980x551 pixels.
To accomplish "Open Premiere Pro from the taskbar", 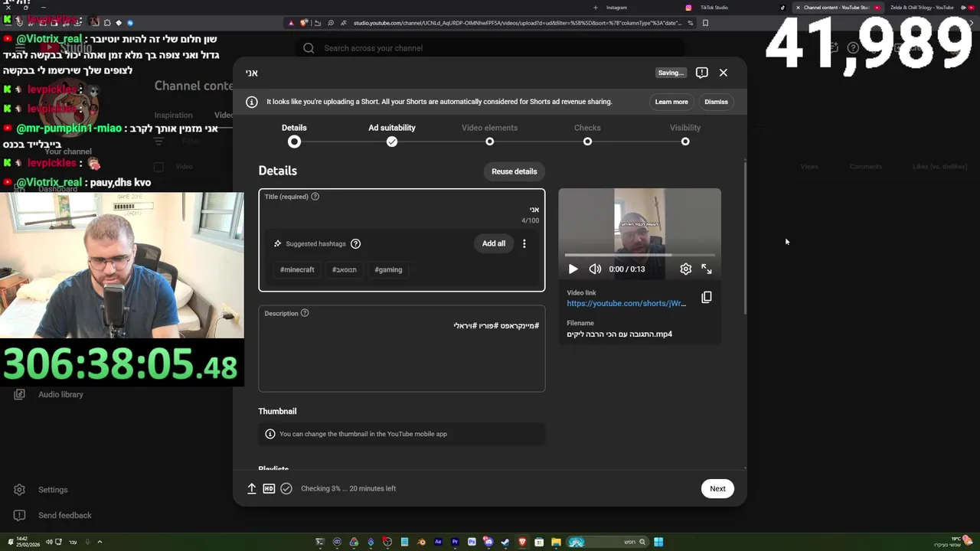I will click(455, 542).
